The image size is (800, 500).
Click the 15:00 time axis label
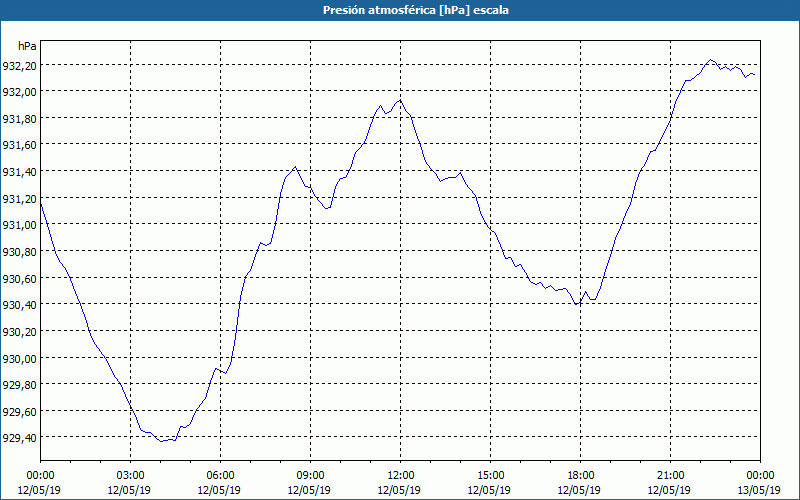tap(491, 476)
